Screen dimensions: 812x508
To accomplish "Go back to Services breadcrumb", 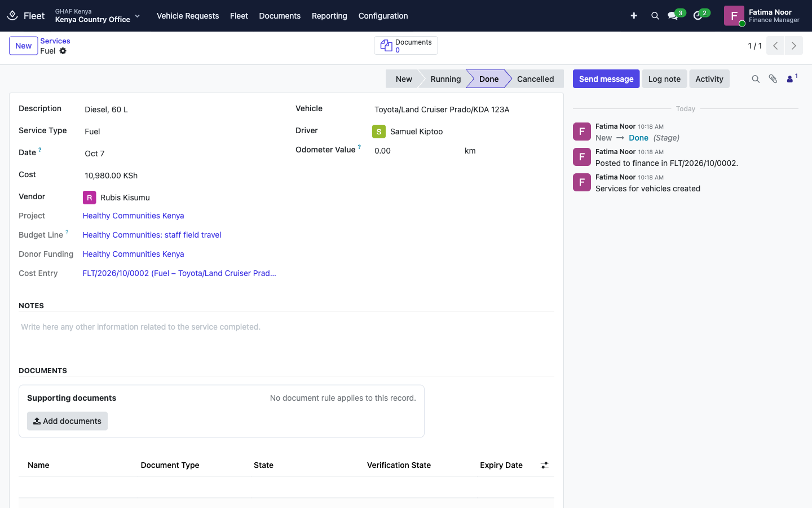I will point(55,41).
